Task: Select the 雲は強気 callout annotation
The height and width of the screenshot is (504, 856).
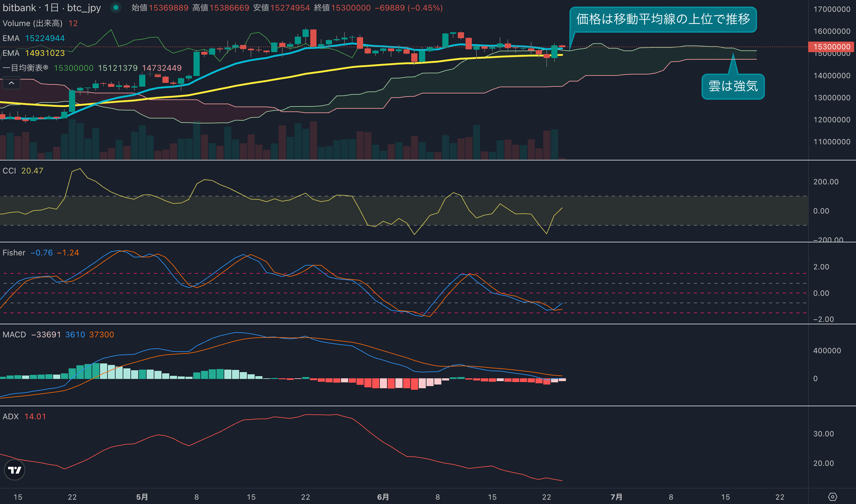Action: pyautogui.click(x=733, y=86)
